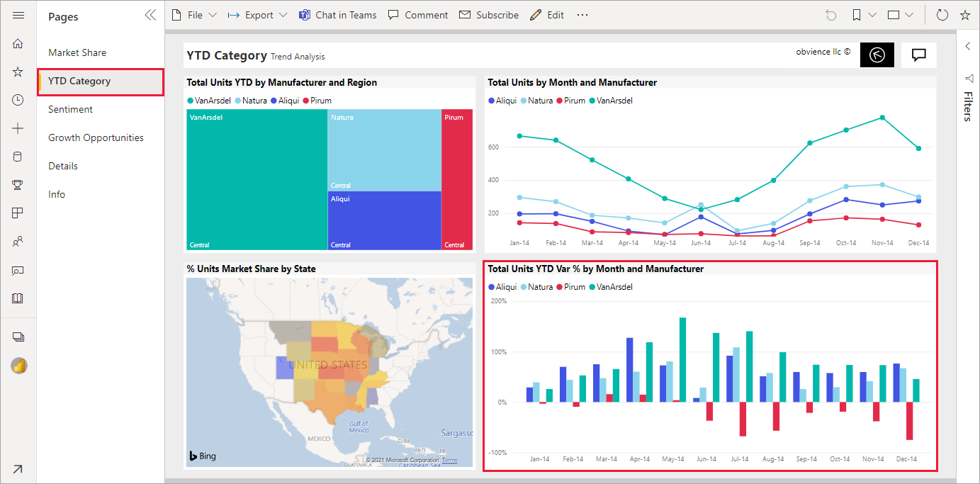Screen dimensions: 980x484
Task: Select the Pirum treemap block
Action: coord(457,180)
